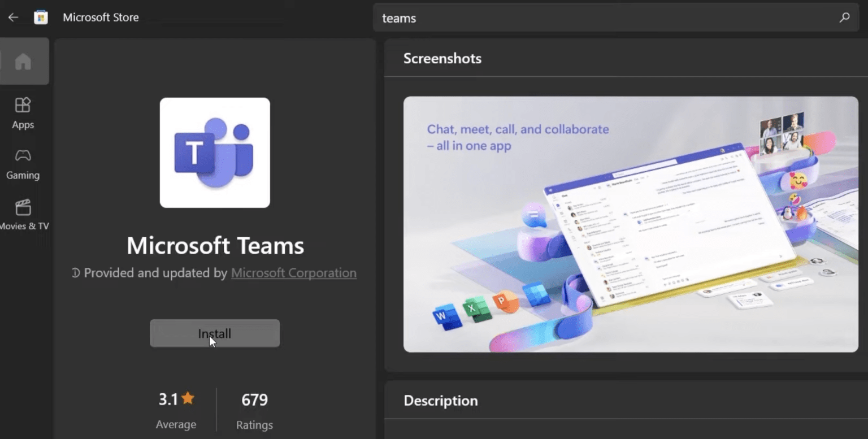
Task: Navigate back using the back arrow
Action: point(12,17)
